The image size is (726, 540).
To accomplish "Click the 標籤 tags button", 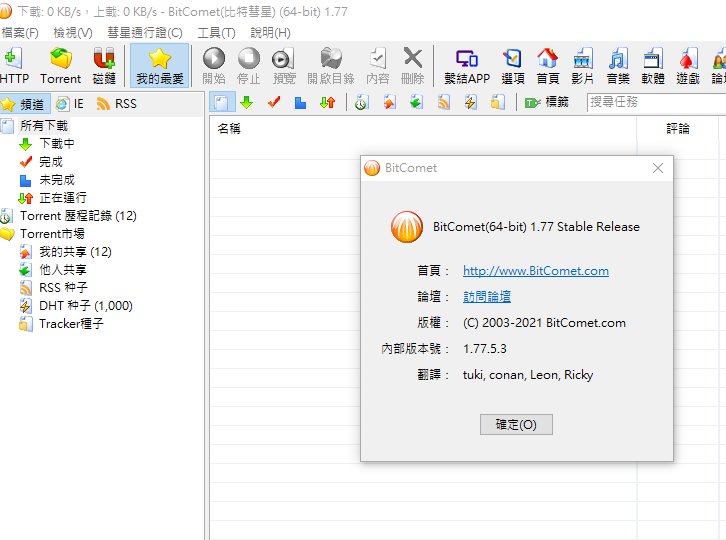I will [x=546, y=102].
